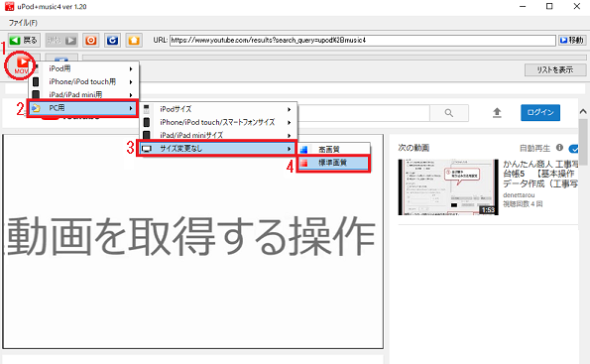Open the ファイル(F) menu

(23, 23)
